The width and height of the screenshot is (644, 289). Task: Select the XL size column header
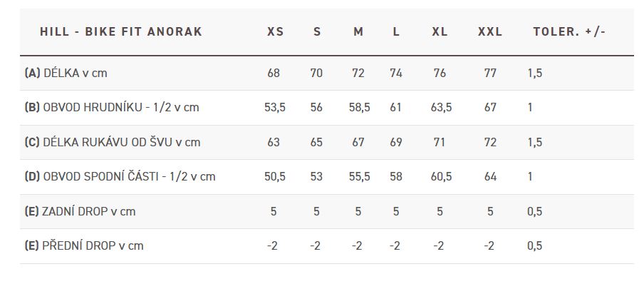point(440,31)
